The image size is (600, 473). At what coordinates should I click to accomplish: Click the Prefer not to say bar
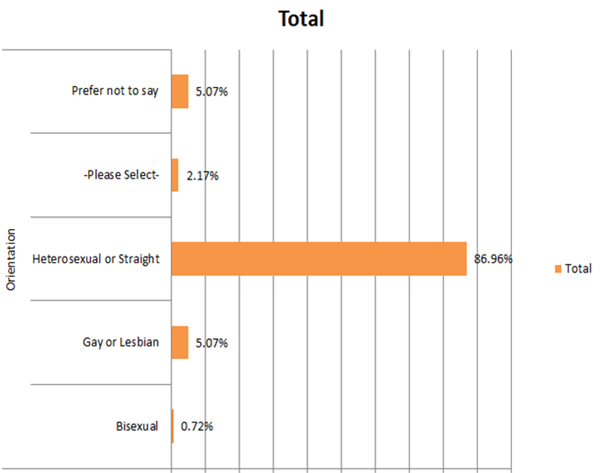180,92
